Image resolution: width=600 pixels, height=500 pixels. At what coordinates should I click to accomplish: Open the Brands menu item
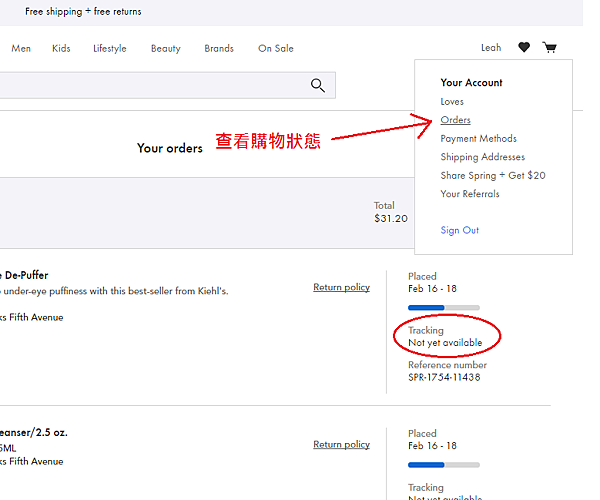pyautogui.click(x=219, y=48)
